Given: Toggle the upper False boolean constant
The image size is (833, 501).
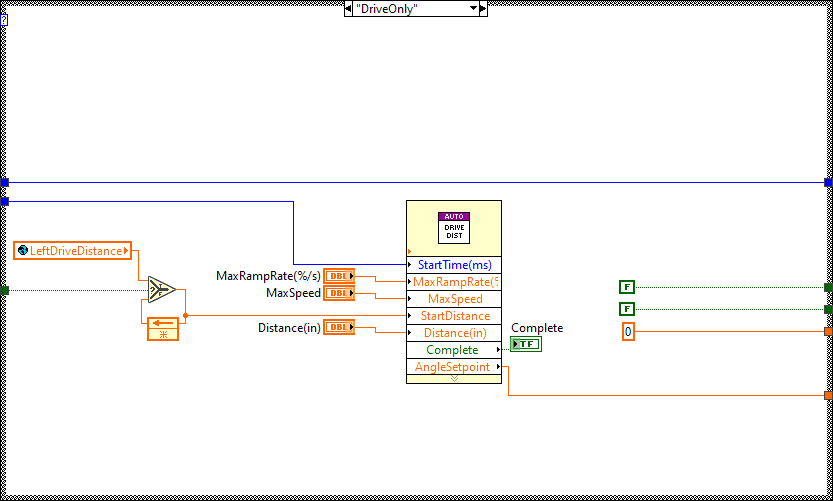Looking at the screenshot, I should pyautogui.click(x=627, y=287).
